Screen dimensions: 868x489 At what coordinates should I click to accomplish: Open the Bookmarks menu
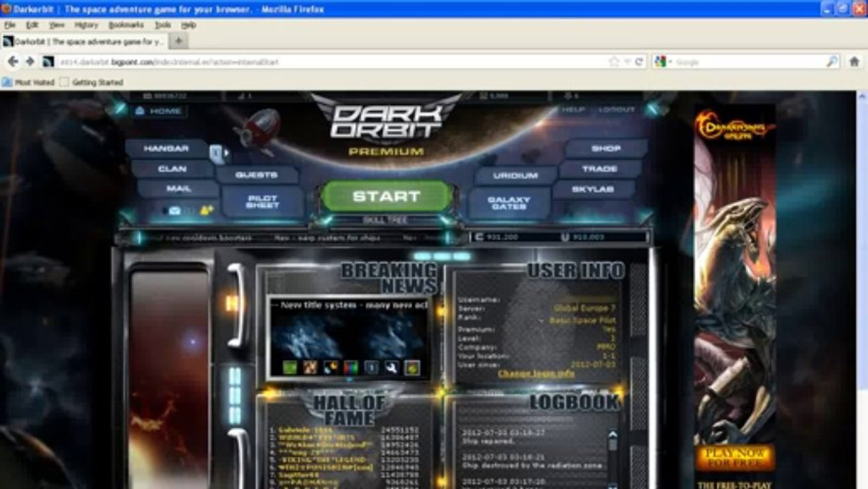click(x=126, y=24)
